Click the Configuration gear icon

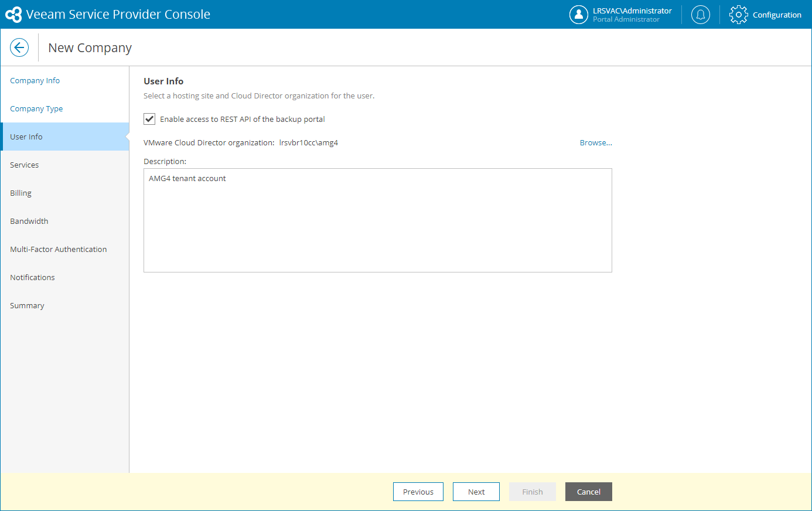click(738, 15)
